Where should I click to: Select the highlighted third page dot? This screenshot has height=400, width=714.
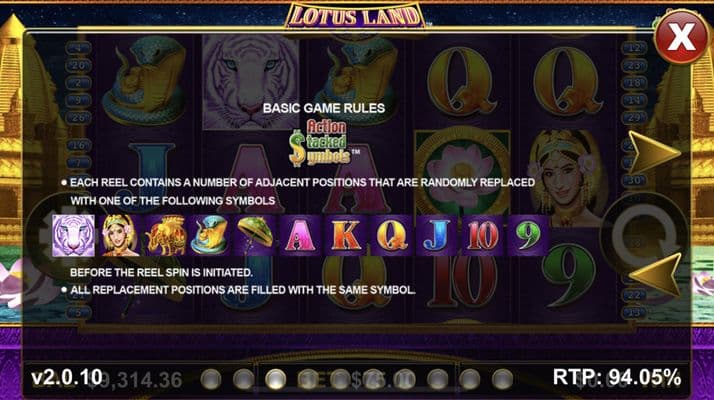(x=275, y=379)
